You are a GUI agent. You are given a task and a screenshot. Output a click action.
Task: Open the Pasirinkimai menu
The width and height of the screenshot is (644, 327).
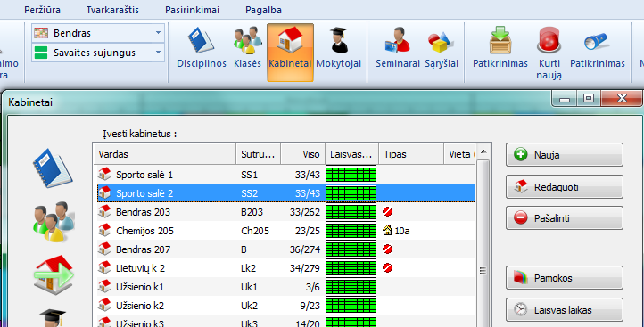coord(192,10)
